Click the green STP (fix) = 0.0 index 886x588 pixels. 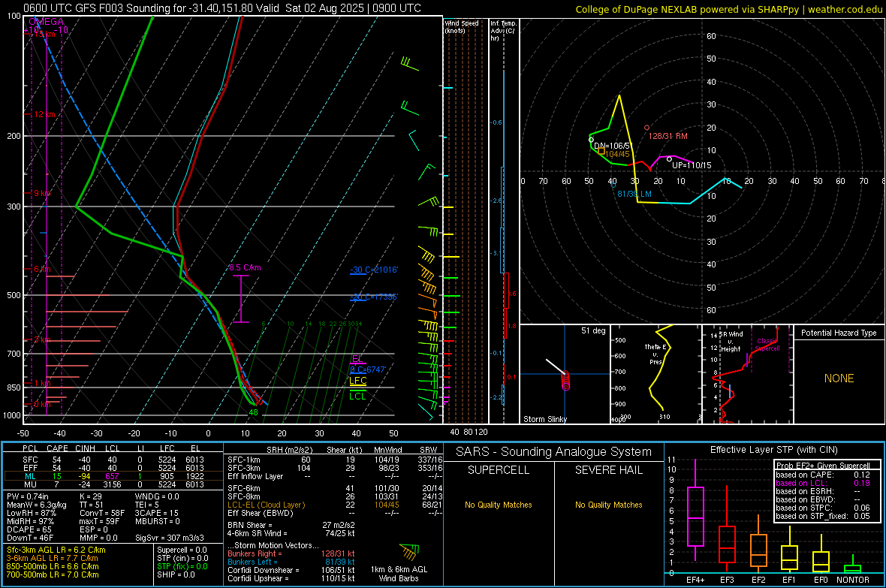(182, 566)
